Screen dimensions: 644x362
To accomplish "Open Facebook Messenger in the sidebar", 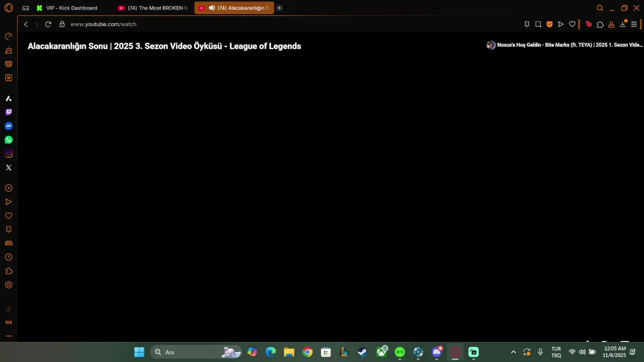I will [9, 126].
